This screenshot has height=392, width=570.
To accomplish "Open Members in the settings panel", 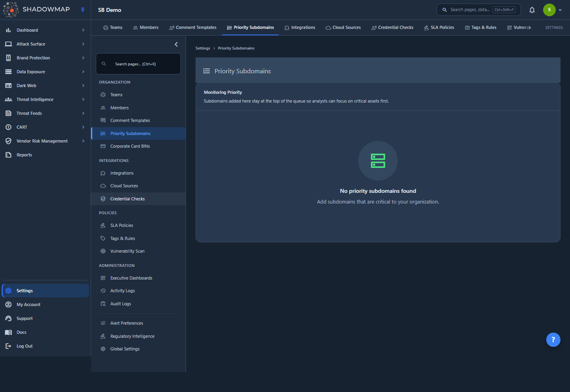I will [138, 108].
